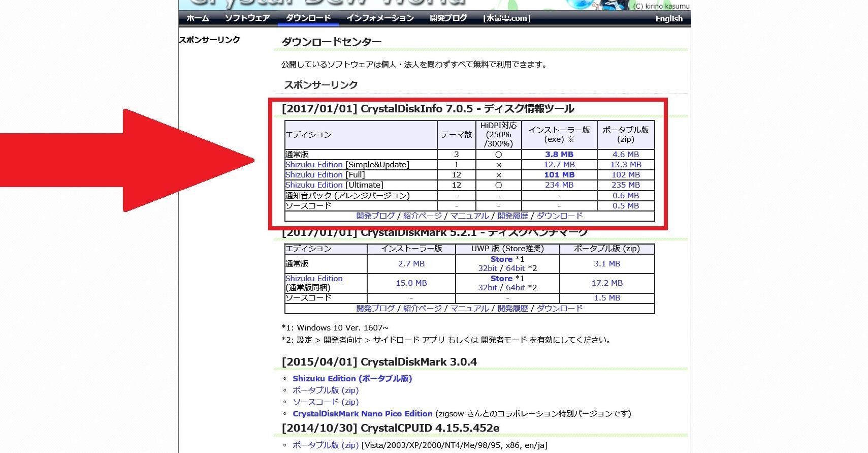Screen dimensions: 868x453
Task: Download the 101 MB Full edition installer
Action: [x=559, y=175]
